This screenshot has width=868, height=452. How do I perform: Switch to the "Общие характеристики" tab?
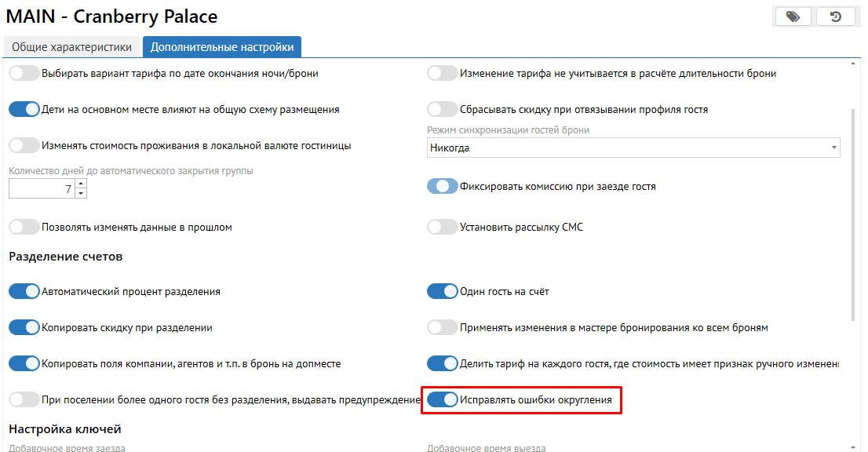pyautogui.click(x=71, y=47)
